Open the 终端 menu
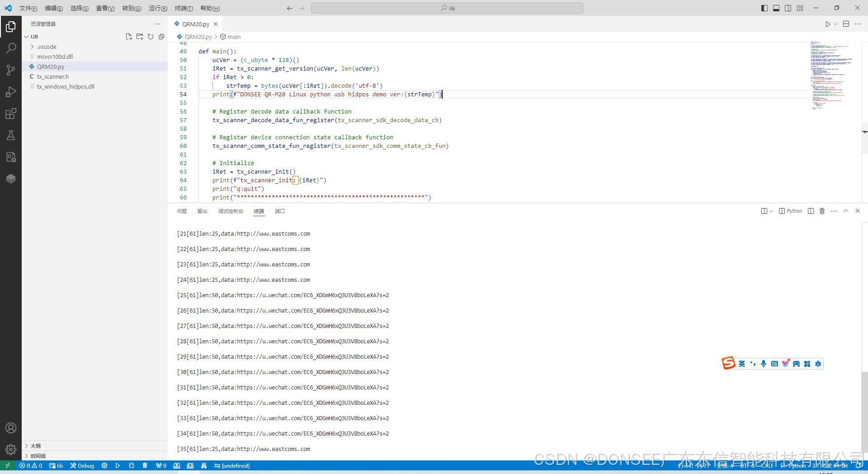868x474 pixels. 183,8
